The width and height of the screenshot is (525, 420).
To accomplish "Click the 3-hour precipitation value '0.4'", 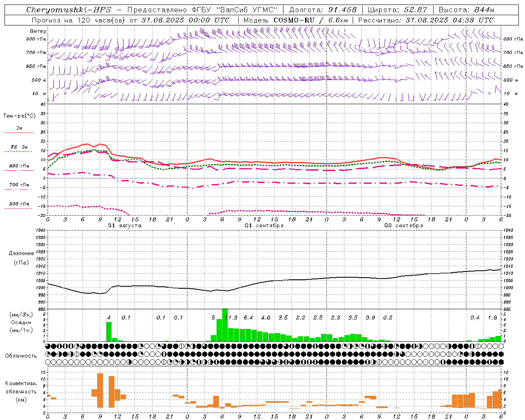I will [x=475, y=318].
